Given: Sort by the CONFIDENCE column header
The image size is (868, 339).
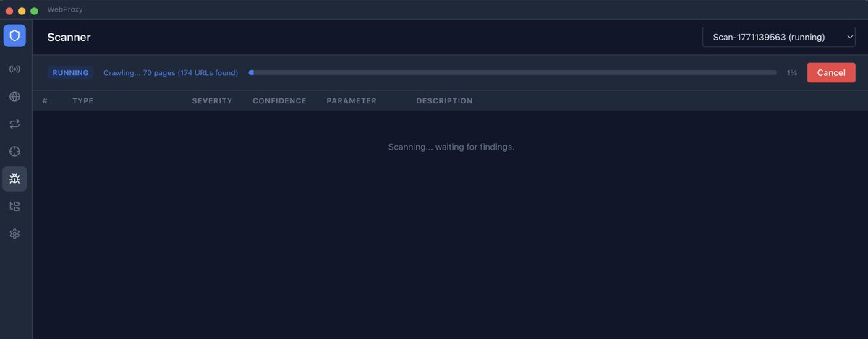Looking at the screenshot, I should click(279, 100).
